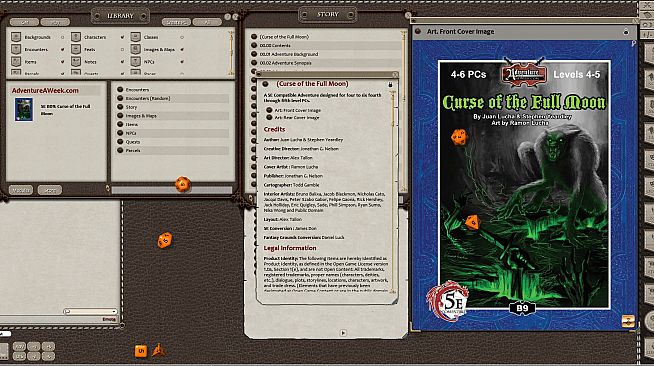Open the Art: Rear Cover Image link
This screenshot has width=654, height=366.
pos(297,118)
